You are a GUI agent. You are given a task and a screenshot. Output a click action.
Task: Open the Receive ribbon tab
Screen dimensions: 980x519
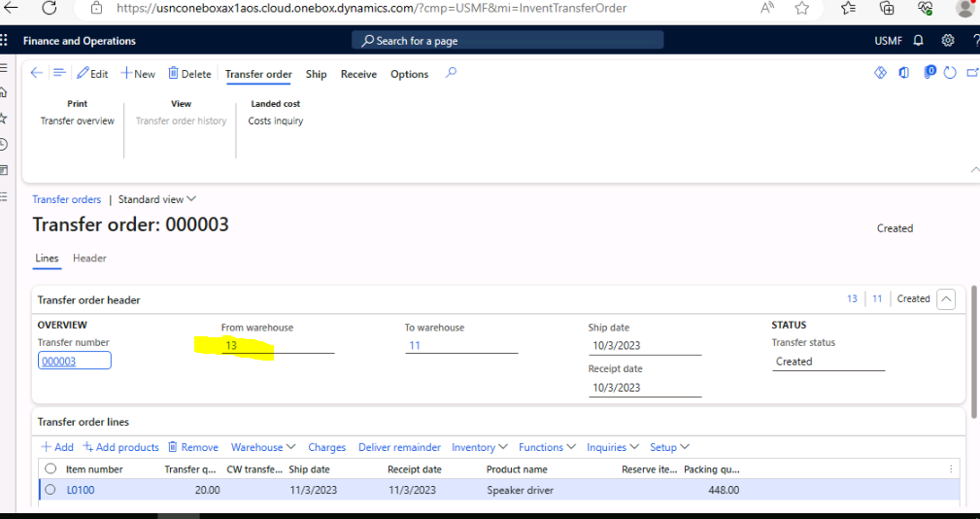tap(358, 74)
